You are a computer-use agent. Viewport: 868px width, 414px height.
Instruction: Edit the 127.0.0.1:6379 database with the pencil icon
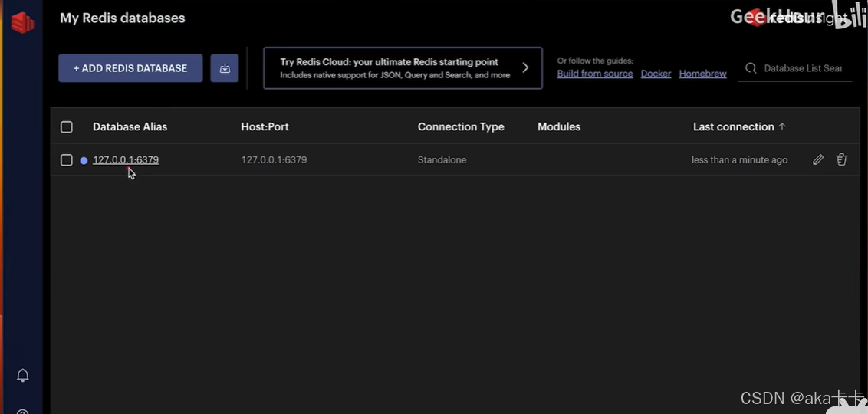(817, 160)
